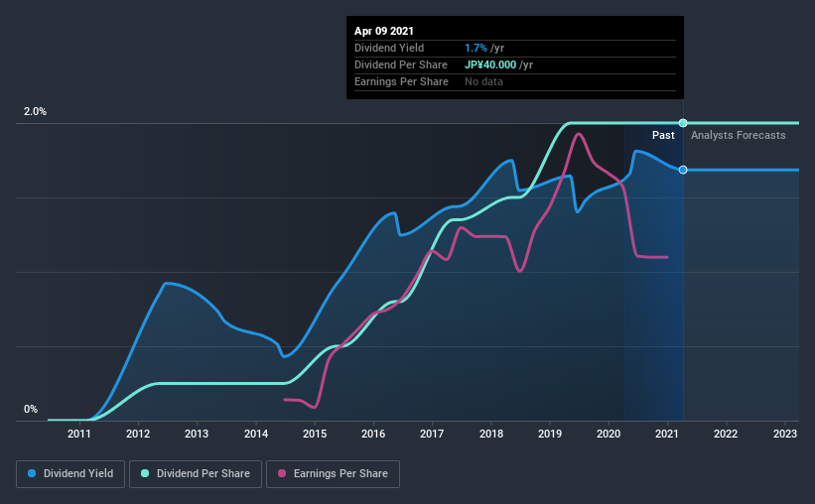Click the pink Earnings Per Share legend dot
This screenshot has width=815, height=504.
click(282, 474)
